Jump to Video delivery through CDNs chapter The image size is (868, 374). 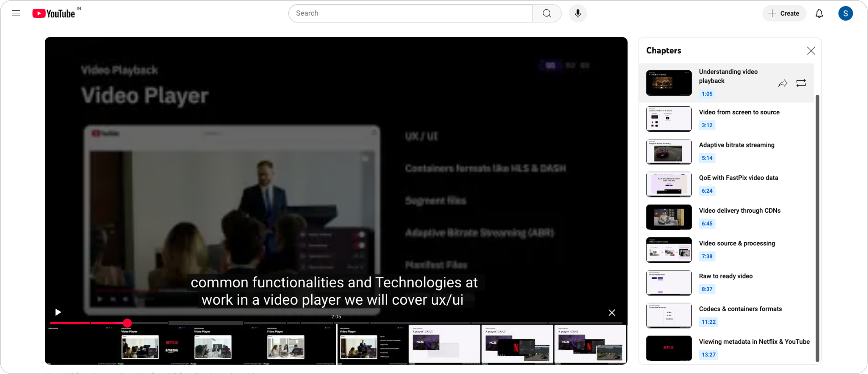[x=727, y=217]
